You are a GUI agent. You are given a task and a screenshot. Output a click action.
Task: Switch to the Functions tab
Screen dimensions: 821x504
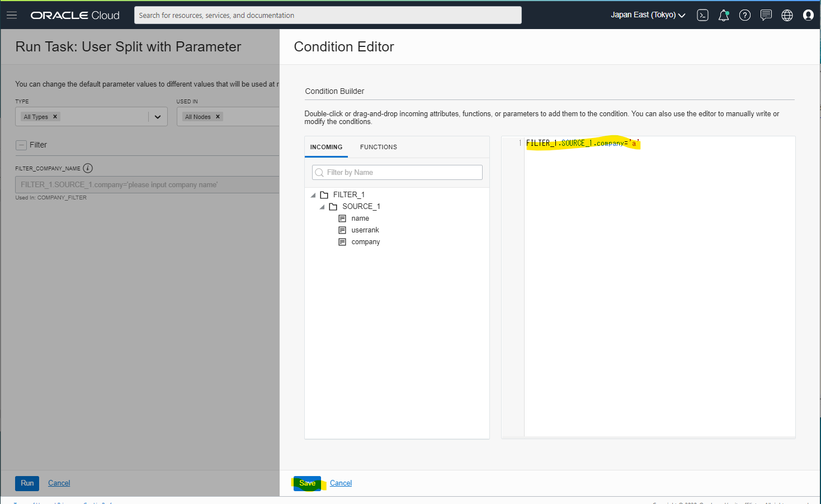pyautogui.click(x=379, y=147)
